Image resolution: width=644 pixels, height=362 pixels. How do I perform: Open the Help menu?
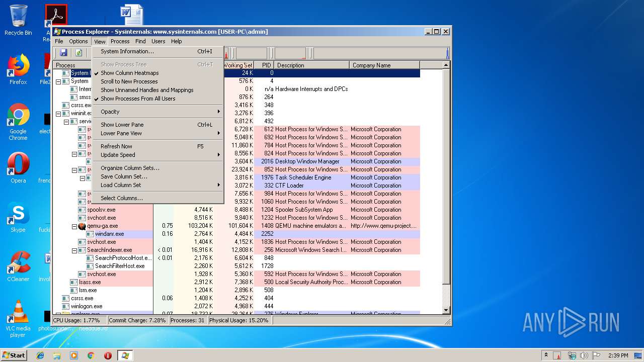(x=176, y=41)
